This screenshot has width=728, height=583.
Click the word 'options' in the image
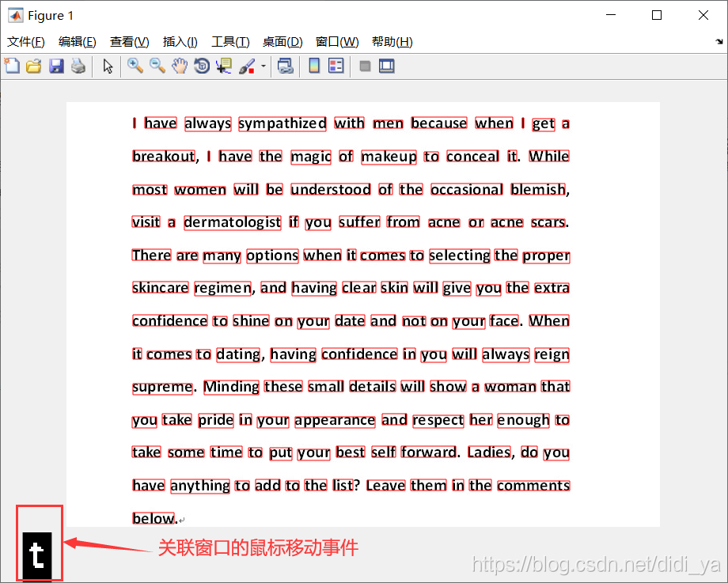click(x=272, y=256)
